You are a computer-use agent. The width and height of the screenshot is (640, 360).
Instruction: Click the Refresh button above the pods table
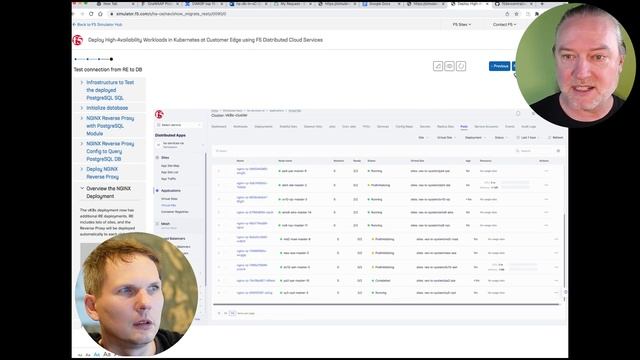coord(556,138)
